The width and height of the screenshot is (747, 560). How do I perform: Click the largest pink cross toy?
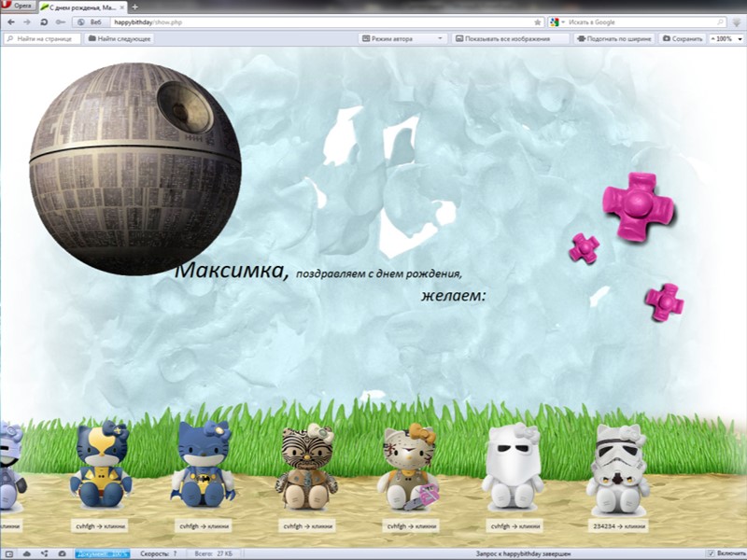(x=639, y=205)
